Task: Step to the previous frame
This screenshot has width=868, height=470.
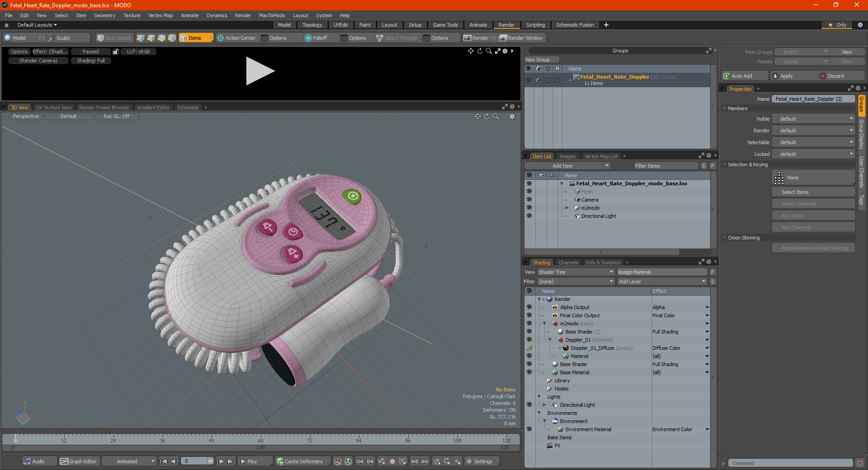Action: [174, 461]
